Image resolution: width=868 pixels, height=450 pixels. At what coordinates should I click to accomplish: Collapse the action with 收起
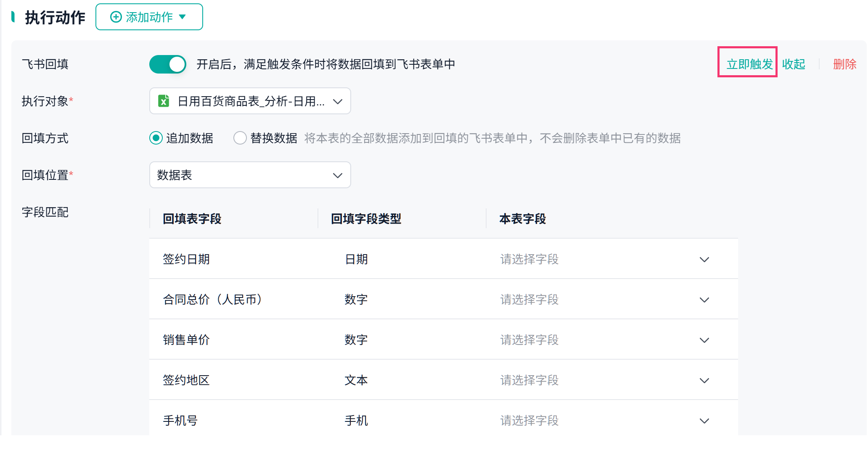[794, 64]
